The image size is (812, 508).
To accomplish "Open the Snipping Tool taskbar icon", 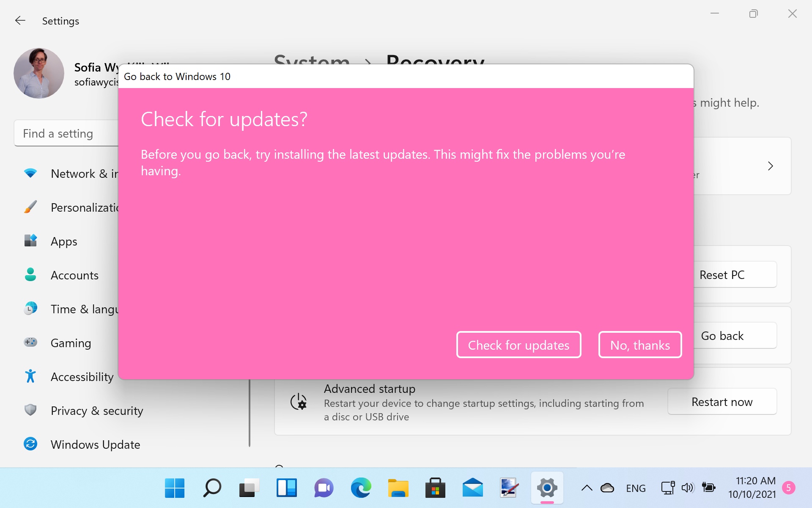I will pos(509,488).
